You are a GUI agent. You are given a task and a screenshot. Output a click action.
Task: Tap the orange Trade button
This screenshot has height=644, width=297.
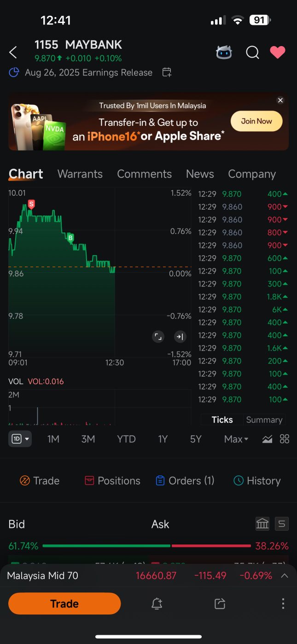coord(64,603)
